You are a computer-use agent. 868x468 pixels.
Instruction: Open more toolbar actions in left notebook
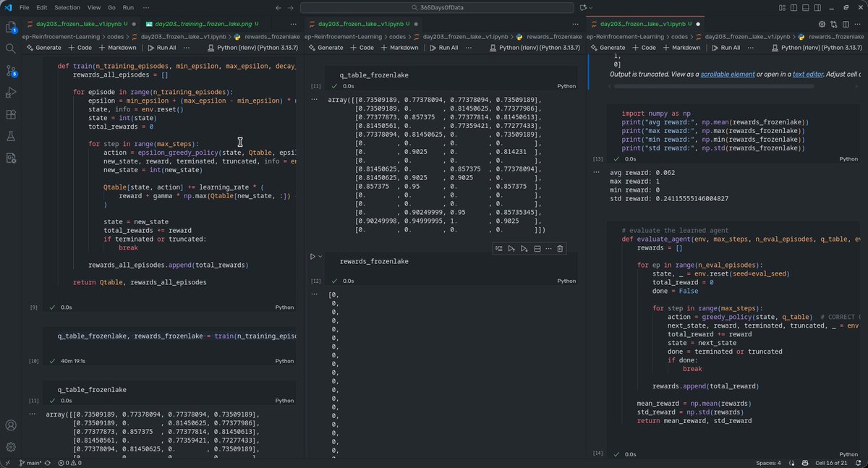coord(187,47)
